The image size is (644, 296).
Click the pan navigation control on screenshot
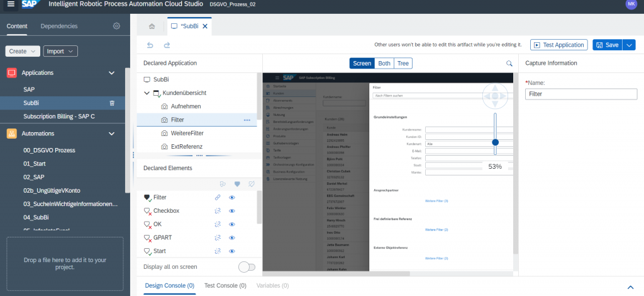[495, 96]
